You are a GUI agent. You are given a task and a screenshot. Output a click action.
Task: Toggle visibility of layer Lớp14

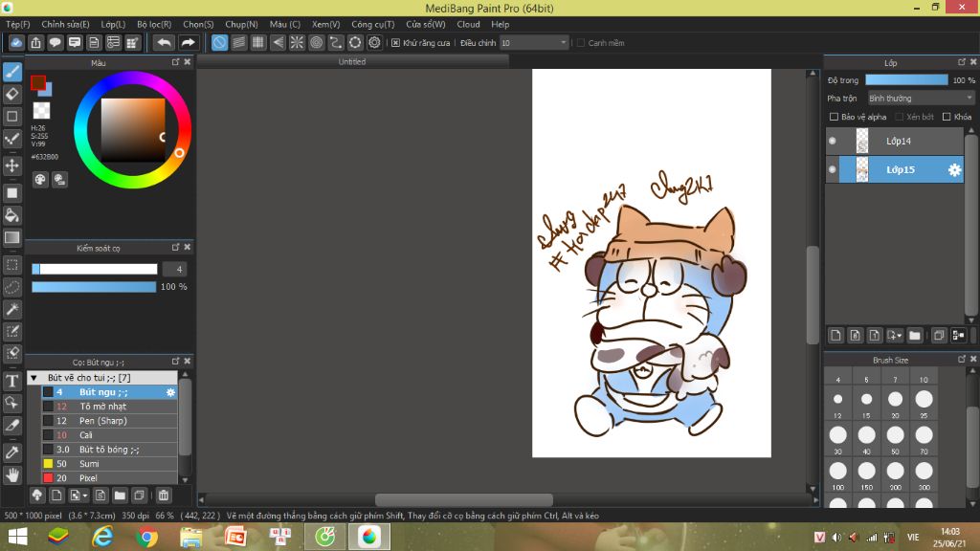[x=832, y=142]
